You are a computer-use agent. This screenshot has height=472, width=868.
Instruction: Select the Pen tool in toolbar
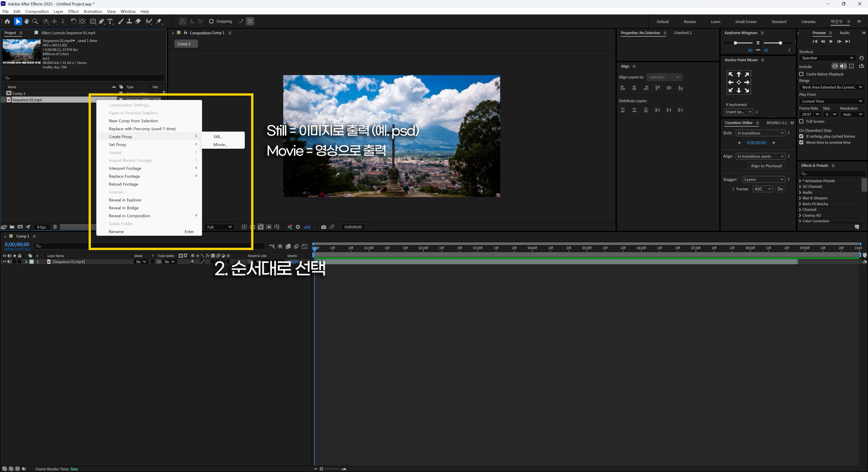pyautogui.click(x=101, y=21)
